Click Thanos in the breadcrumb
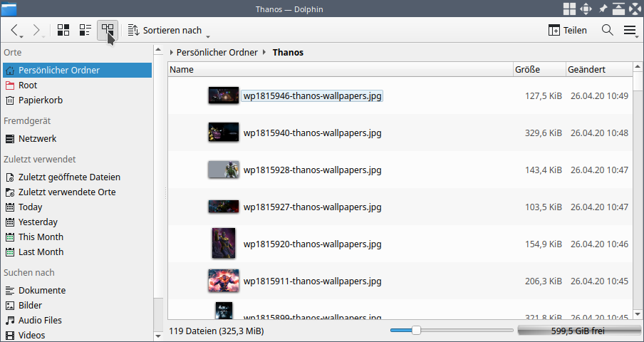 288,53
